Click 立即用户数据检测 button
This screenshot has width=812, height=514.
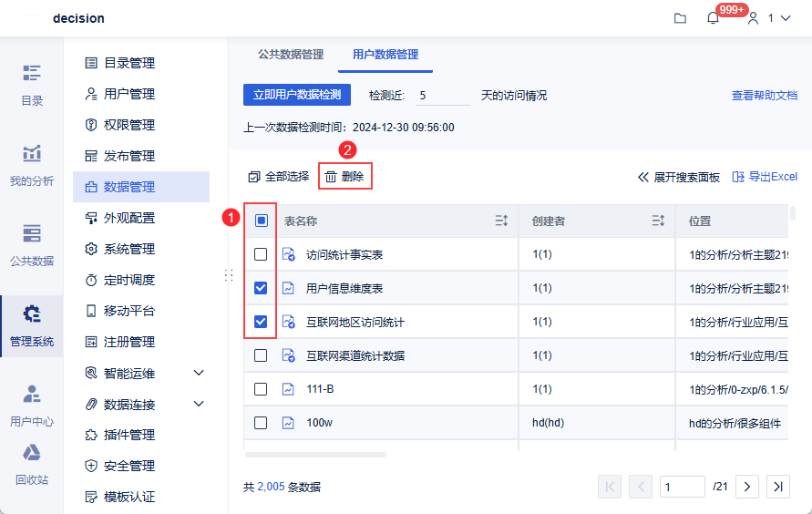coord(297,95)
